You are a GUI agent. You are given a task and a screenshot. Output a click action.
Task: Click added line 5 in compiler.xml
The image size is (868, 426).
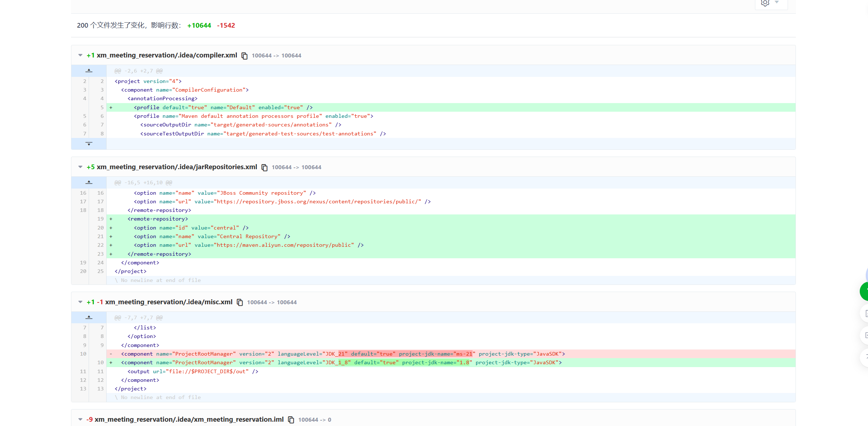(x=222, y=107)
